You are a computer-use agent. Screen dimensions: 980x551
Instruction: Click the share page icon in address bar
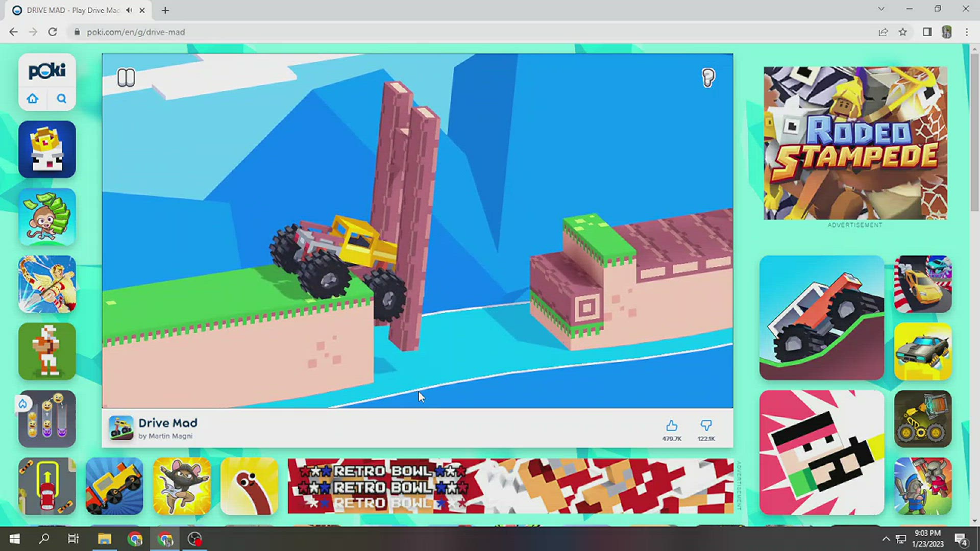pos(883,32)
